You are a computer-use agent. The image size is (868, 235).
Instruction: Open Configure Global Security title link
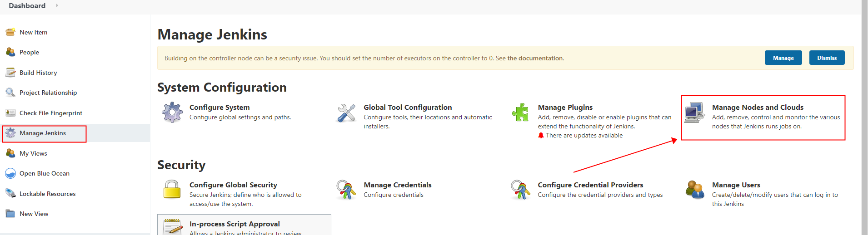click(233, 185)
